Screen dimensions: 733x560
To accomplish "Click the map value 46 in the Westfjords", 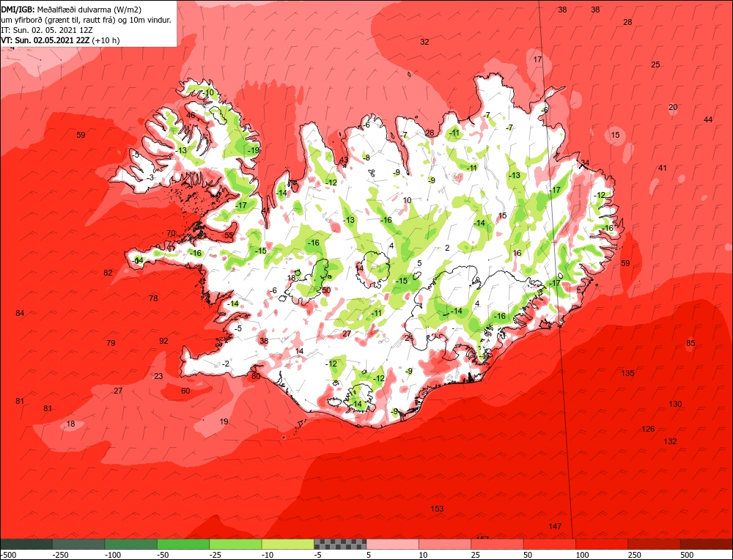I will coord(191,115).
